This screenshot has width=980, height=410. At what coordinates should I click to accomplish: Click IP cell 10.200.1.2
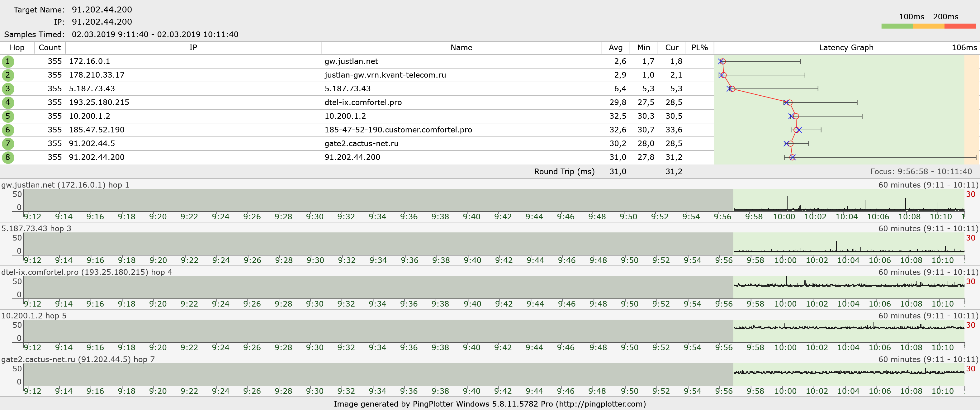89,116
